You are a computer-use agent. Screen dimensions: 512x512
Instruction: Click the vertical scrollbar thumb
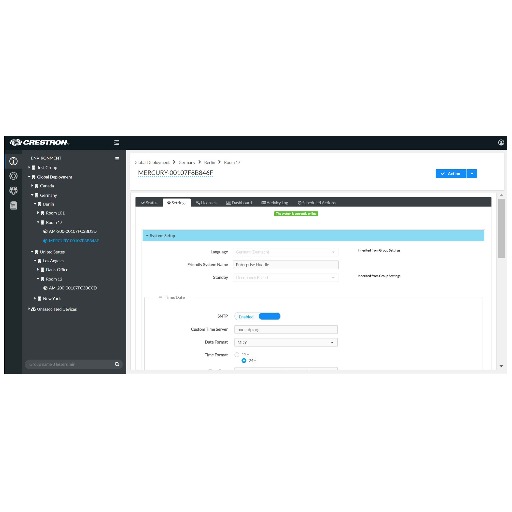[501, 228]
